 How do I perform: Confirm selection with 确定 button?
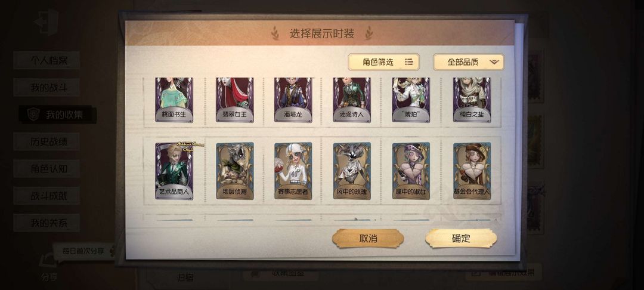click(461, 239)
